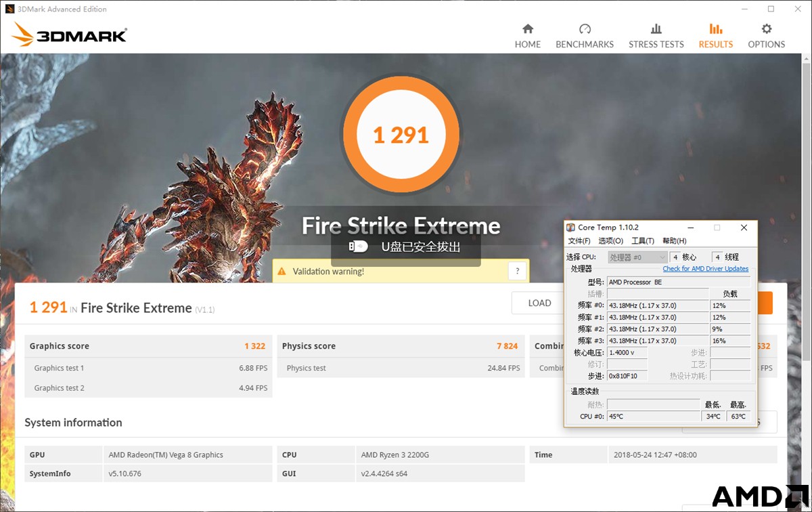Click Graphics test 1 row
This screenshot has width=812, height=512.
(x=148, y=368)
